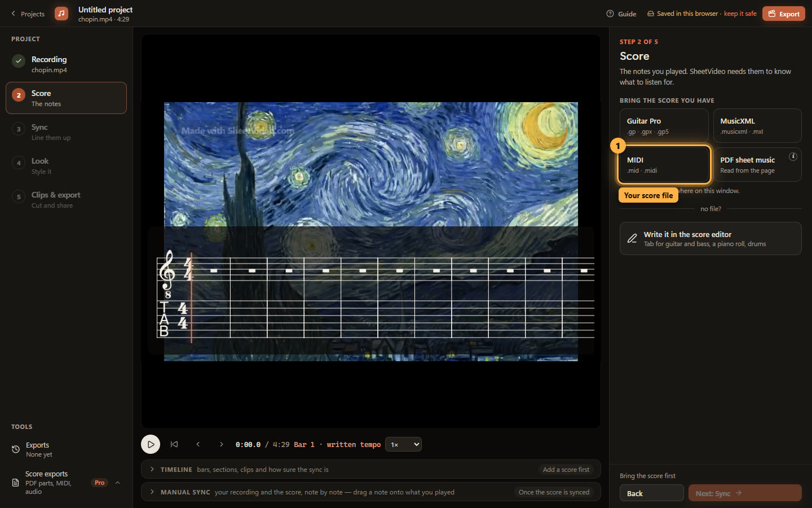The image size is (812, 508).
Task: Click the Exports history clock icon
Action: [x=16, y=449]
